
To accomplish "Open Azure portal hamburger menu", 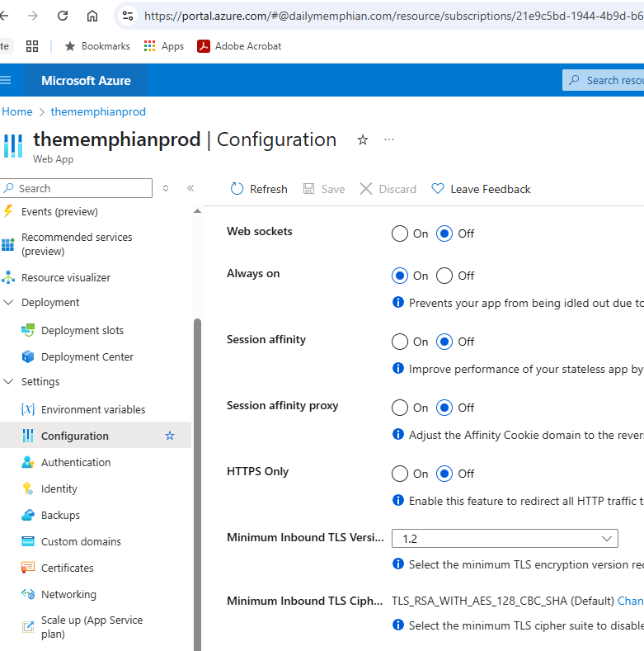I will click(x=6, y=80).
